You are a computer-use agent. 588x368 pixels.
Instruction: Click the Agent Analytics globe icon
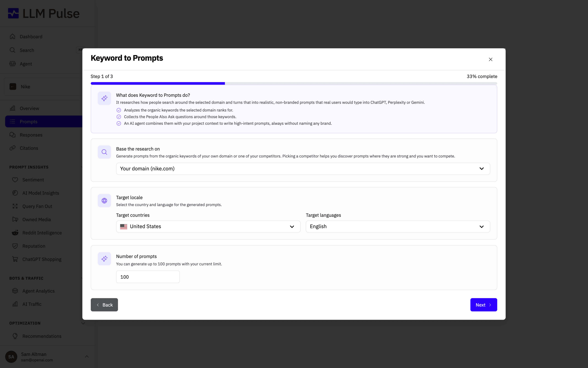pyautogui.click(x=15, y=291)
